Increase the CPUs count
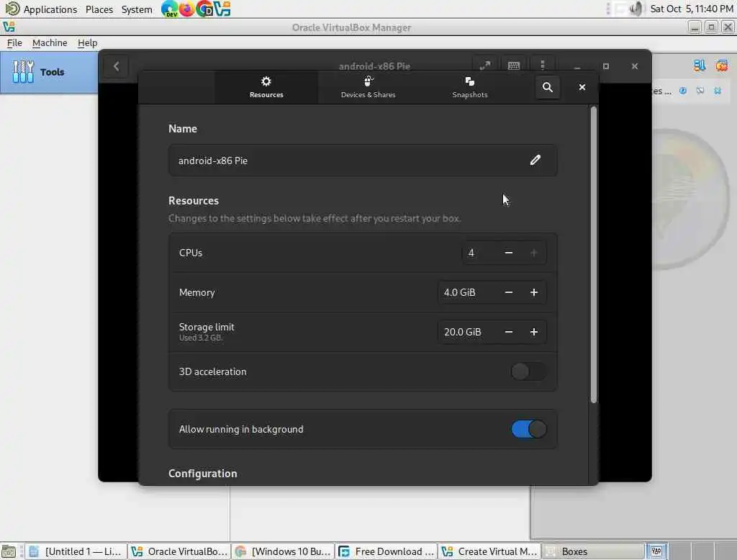The image size is (737, 560). click(x=534, y=253)
